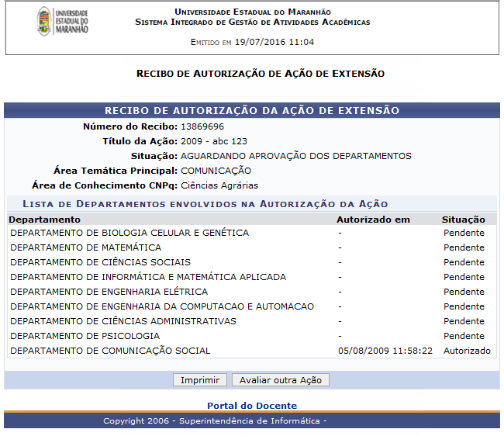This screenshot has height=436, width=504.
Task: Click the Autorizado status for Comunicação Social
Action: coord(467,351)
